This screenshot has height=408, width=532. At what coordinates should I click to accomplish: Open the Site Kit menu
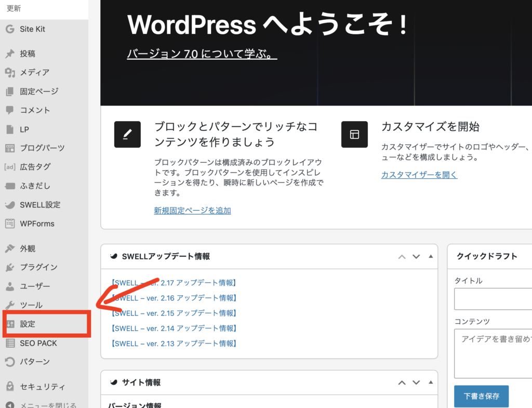(44, 29)
